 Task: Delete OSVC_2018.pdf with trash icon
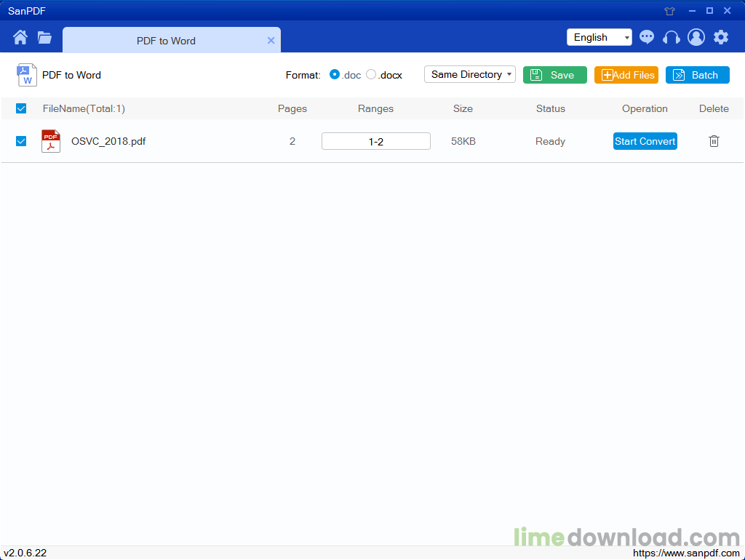[714, 141]
